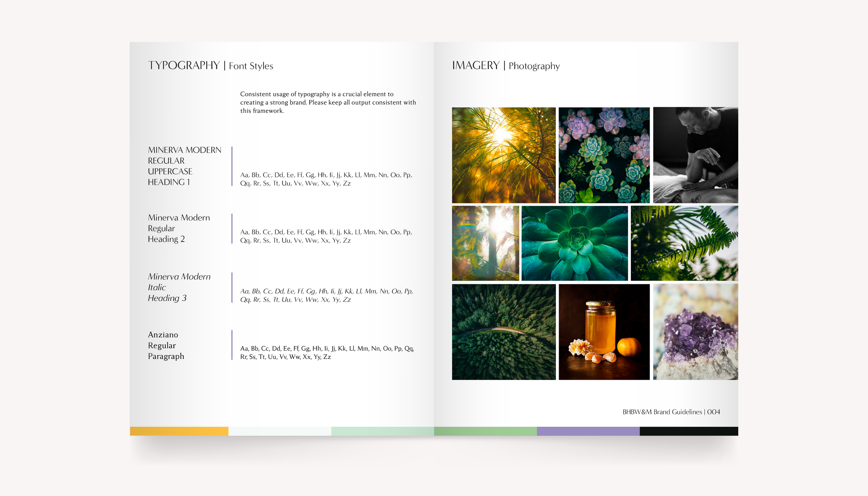This screenshot has height=496, width=868.
Task: Select the medium green color swatch
Action: click(485, 431)
